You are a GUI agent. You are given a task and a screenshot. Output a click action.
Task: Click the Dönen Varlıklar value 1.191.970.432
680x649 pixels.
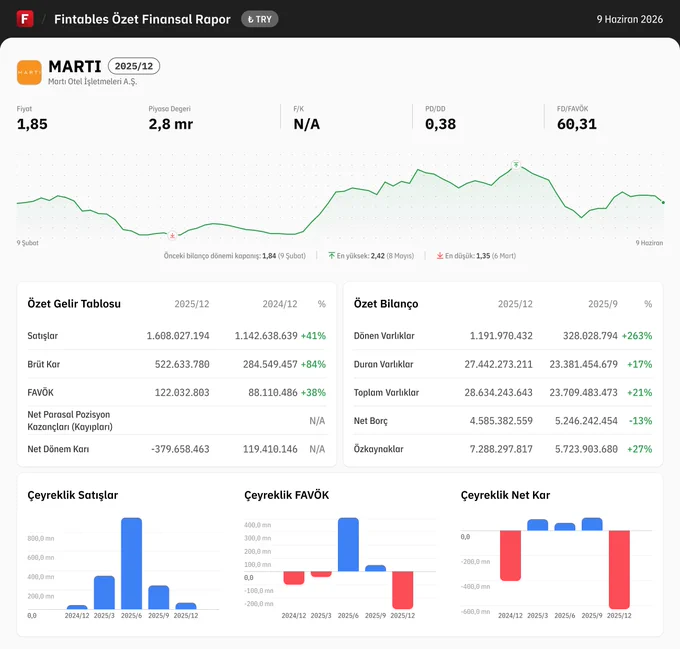(501, 336)
